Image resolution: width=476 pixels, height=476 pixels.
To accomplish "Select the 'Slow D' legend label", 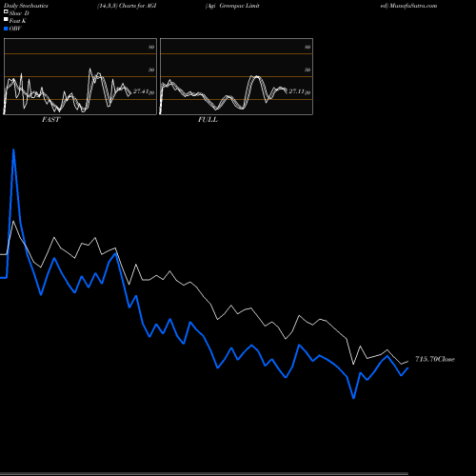I will tap(19, 13).
